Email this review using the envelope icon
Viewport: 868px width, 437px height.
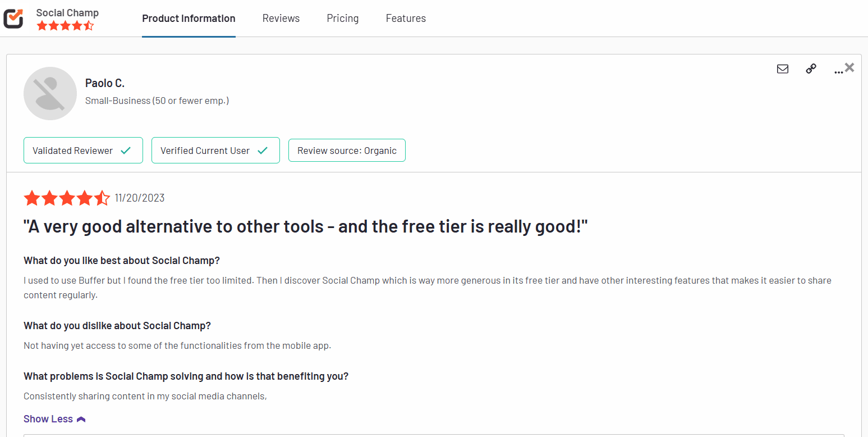(x=783, y=69)
